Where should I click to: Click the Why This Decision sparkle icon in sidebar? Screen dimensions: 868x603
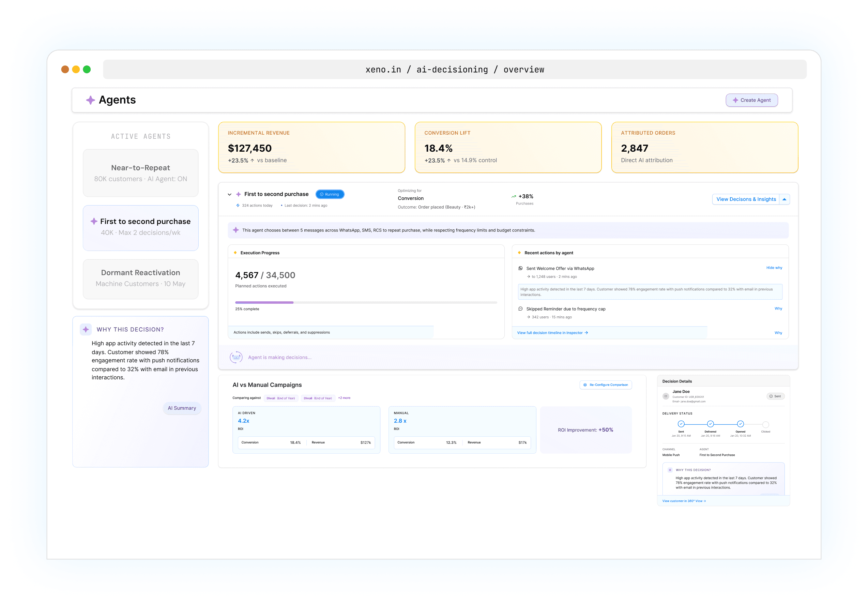86,330
